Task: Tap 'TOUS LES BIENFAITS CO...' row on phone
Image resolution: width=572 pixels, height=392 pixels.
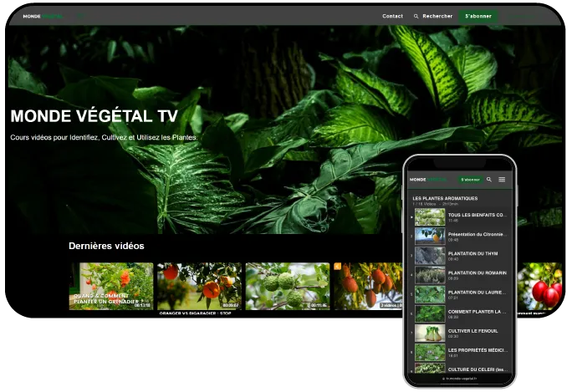Action: coord(461,217)
